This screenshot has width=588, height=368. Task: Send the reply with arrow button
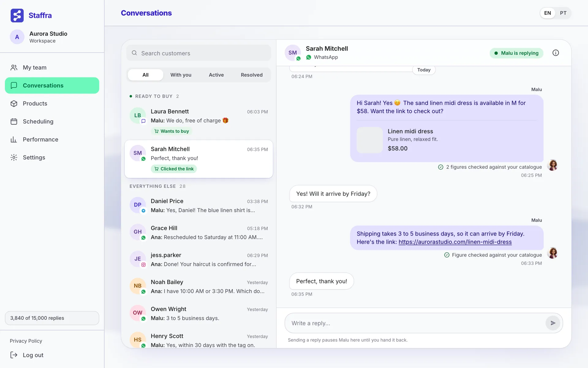tap(553, 323)
